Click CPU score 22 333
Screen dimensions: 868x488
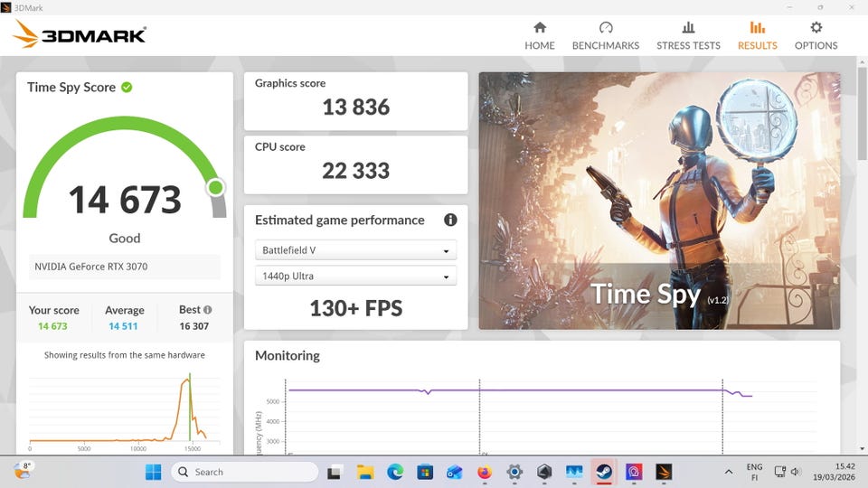(356, 171)
